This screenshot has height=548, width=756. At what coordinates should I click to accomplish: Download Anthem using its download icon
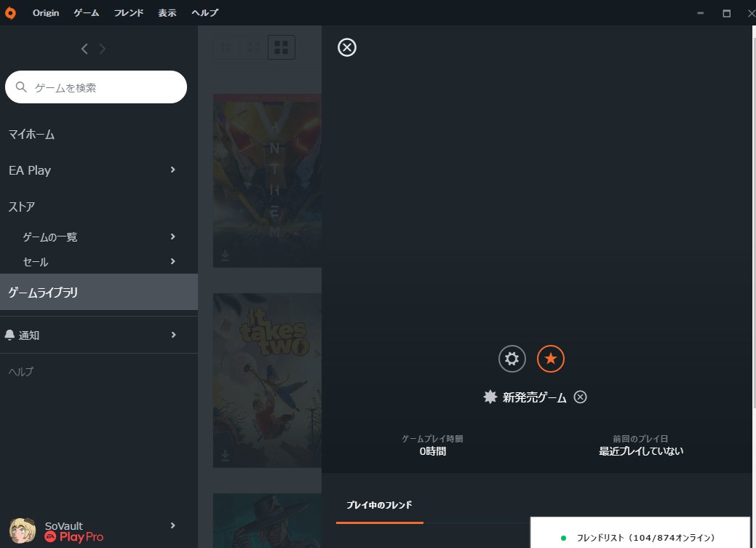[x=225, y=255]
